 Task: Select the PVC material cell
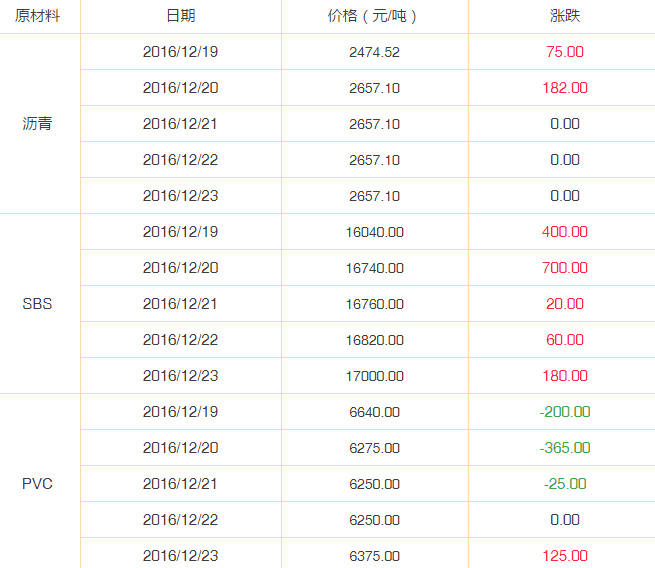37,484
